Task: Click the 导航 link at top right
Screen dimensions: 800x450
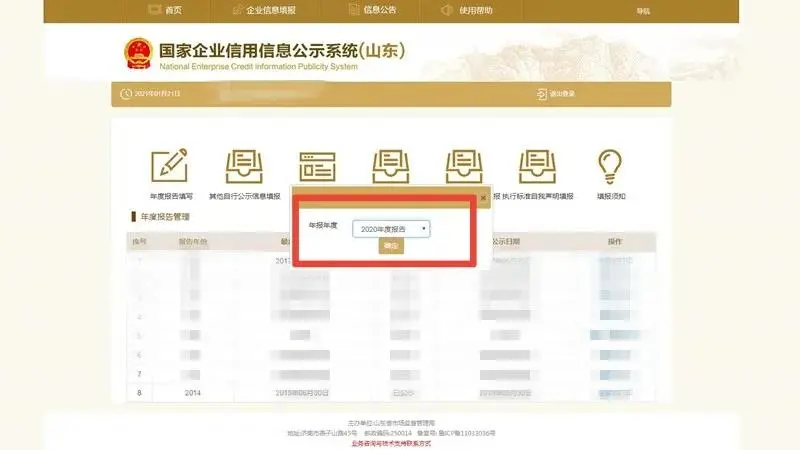Action: [x=643, y=11]
